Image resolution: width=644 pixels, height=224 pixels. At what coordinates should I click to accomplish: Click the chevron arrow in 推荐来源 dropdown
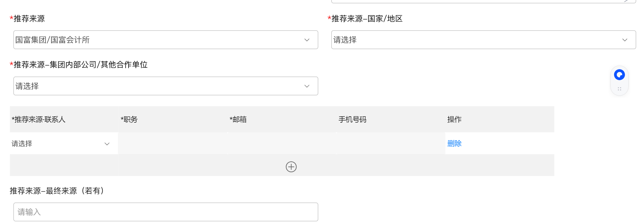click(x=307, y=40)
